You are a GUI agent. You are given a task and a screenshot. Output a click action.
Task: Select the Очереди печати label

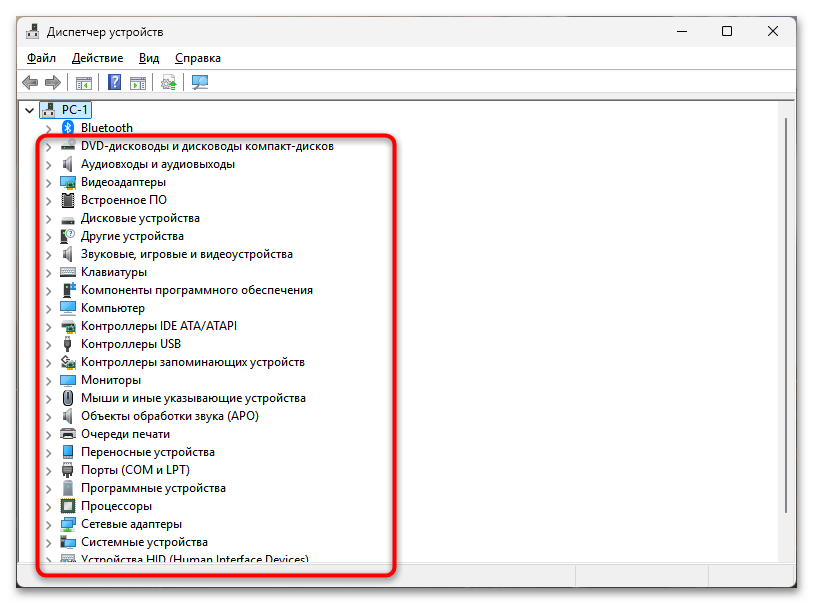[125, 433]
